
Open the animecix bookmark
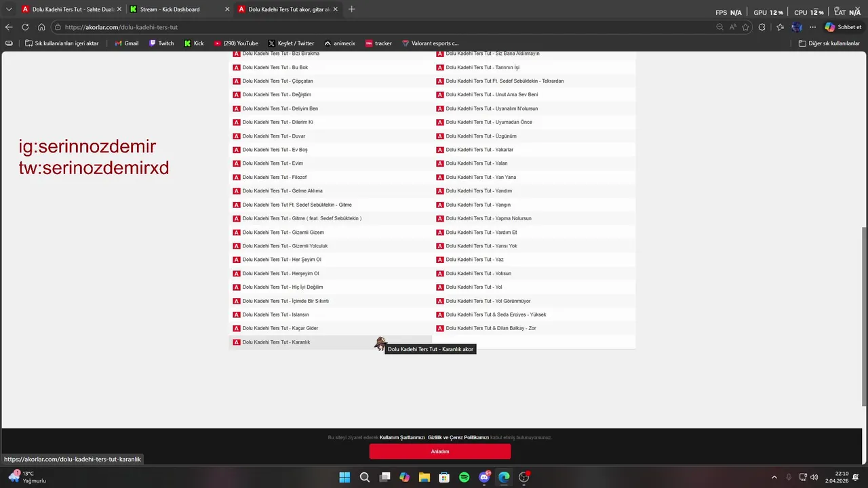tap(340, 43)
